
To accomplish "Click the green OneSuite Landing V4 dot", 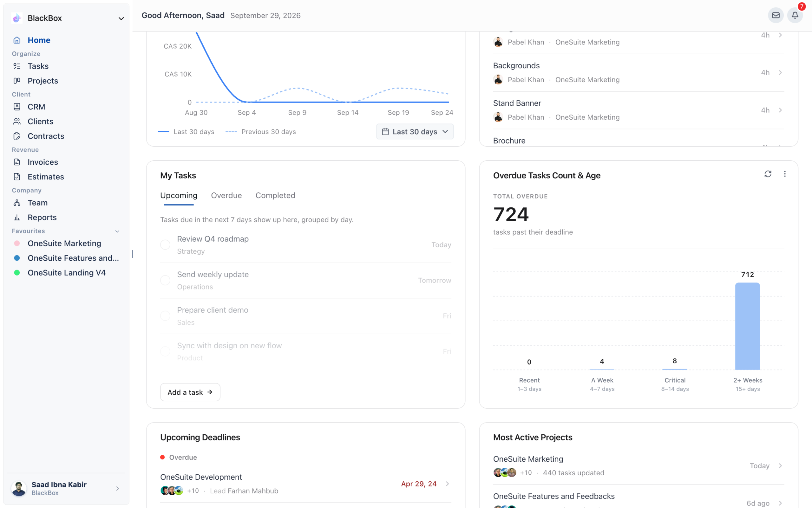I will coord(17,273).
